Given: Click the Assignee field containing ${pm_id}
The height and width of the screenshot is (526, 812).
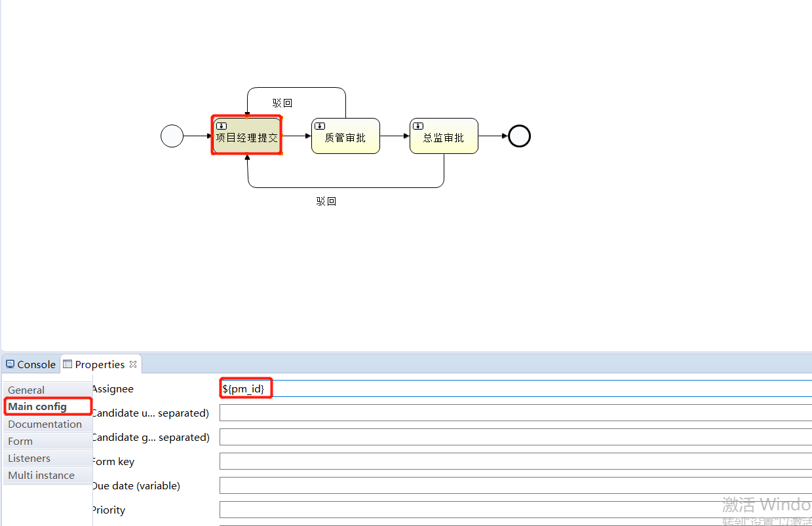Looking at the screenshot, I should (245, 388).
